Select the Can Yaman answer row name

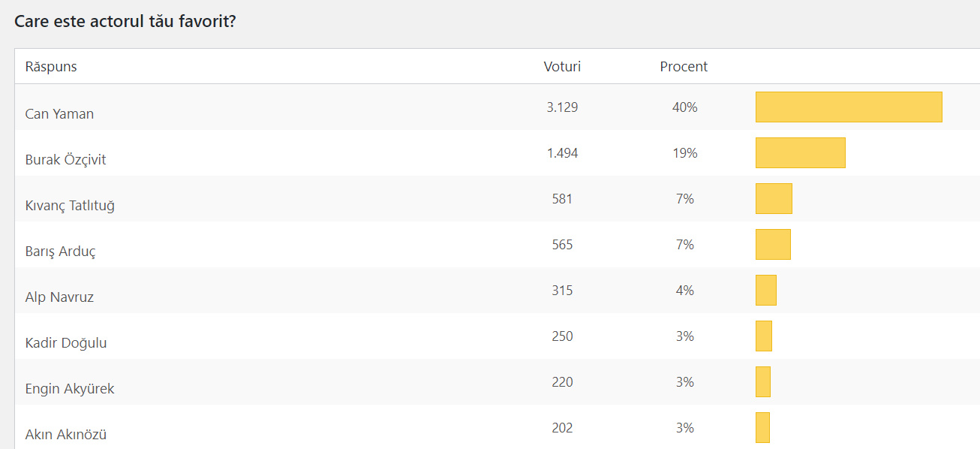(59, 114)
